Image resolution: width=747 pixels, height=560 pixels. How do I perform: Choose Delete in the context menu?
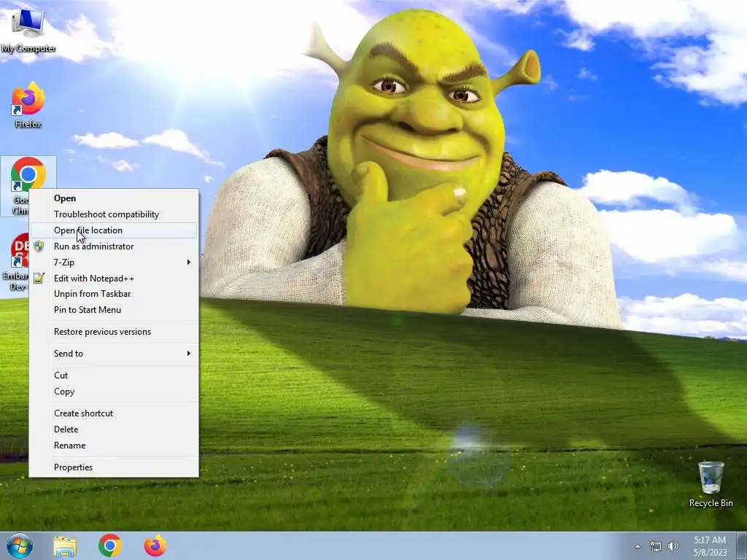tap(114, 429)
